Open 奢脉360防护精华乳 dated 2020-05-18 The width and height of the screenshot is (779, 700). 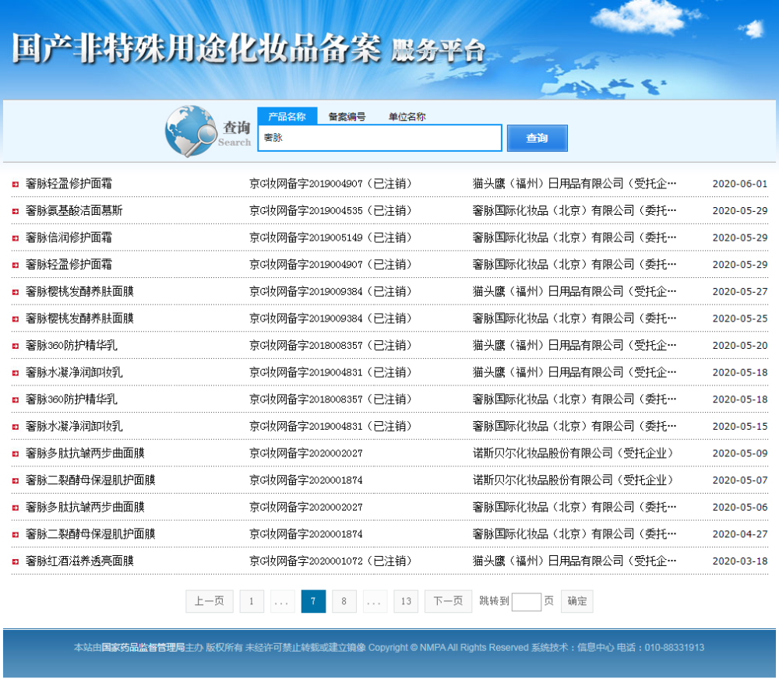click(x=72, y=399)
